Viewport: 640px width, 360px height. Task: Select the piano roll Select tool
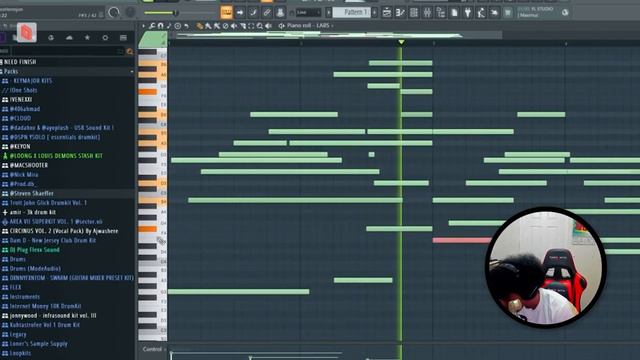coord(251,26)
